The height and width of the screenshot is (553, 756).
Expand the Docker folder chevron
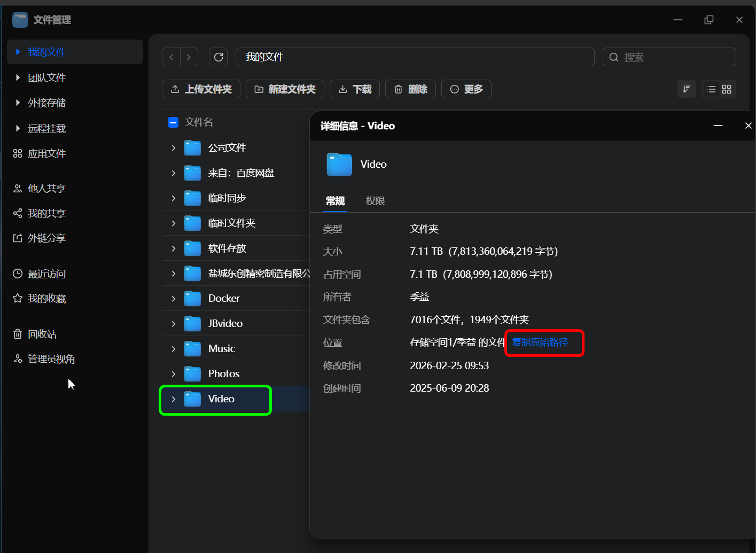click(173, 298)
